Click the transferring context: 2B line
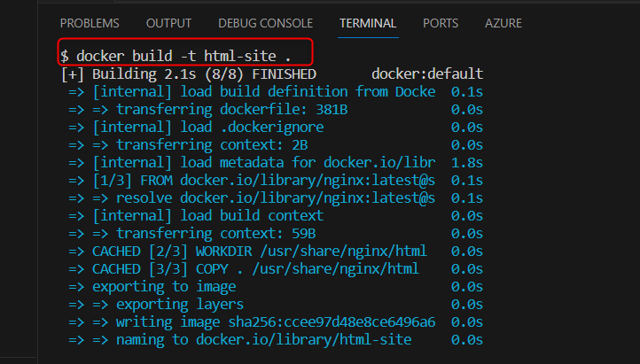Image resolution: width=640 pixels, height=364 pixels. pyautogui.click(x=276, y=145)
